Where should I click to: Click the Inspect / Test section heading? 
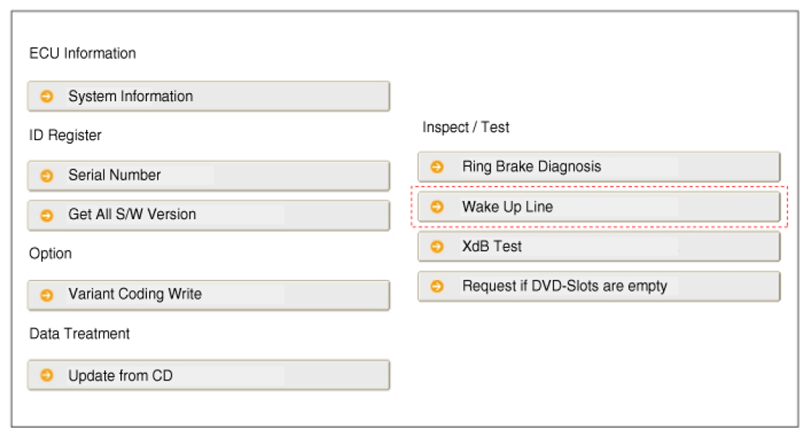pos(466,127)
